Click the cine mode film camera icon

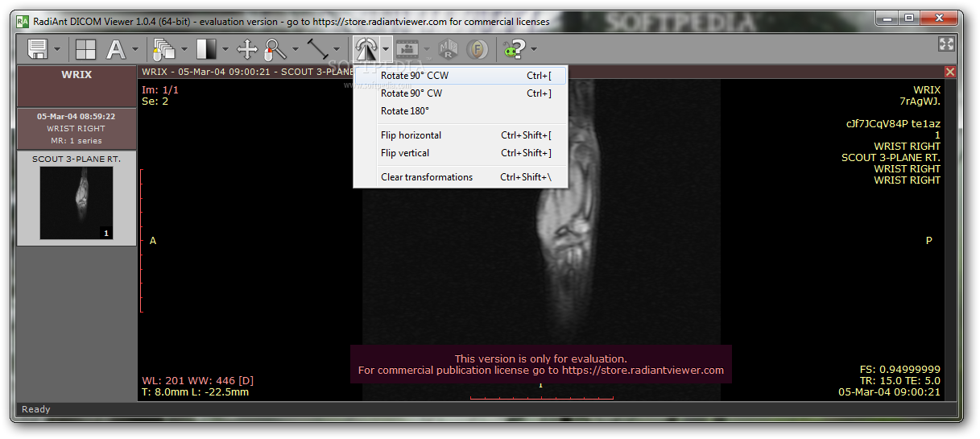[x=407, y=50]
